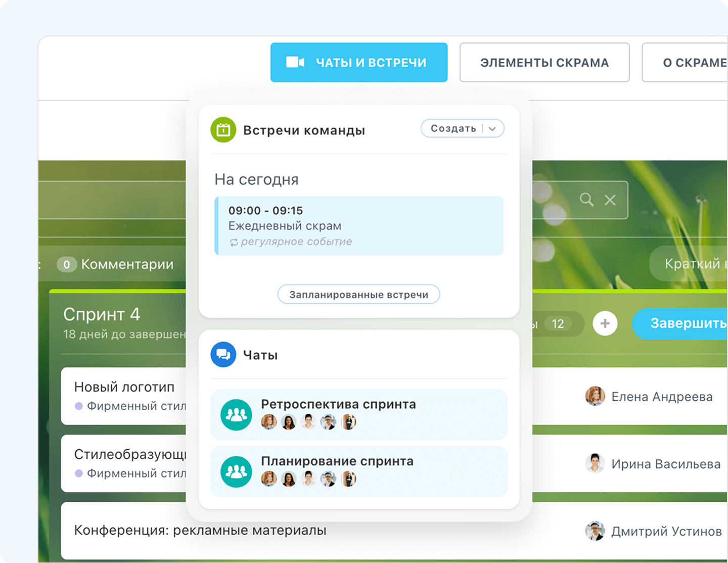Click the Ретроспектива спринта group icon
This screenshot has width=728, height=563.
[236, 415]
